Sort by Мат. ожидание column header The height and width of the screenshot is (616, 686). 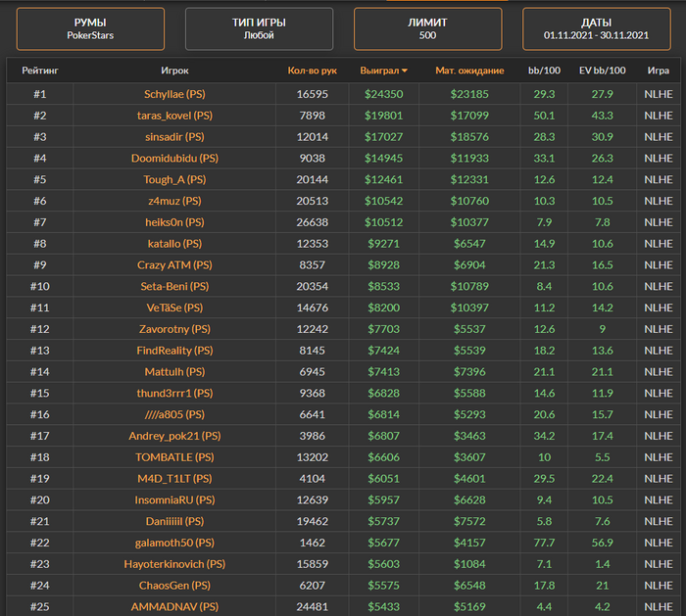pos(469,71)
